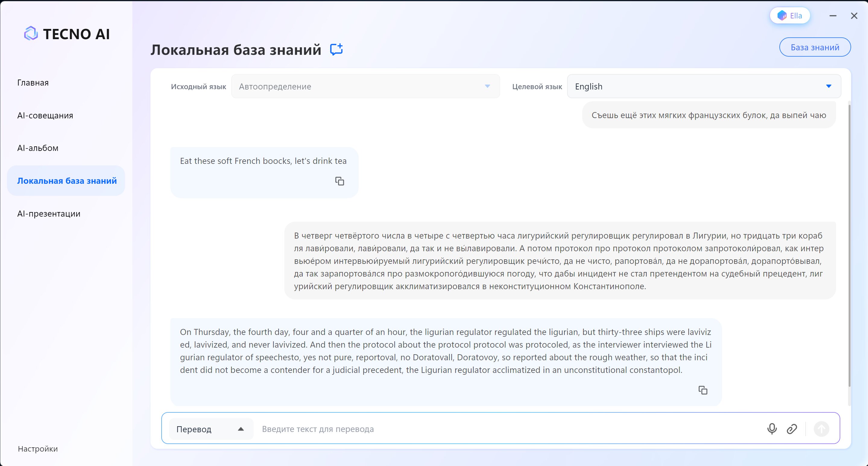This screenshot has height=466, width=868.
Task: Start a new chat via plus icon
Action: (x=336, y=49)
